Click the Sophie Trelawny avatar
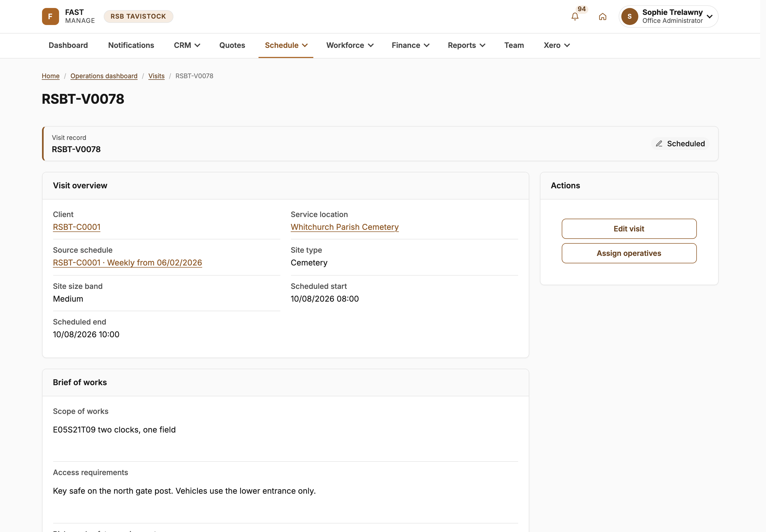The height and width of the screenshot is (532, 766). point(629,16)
